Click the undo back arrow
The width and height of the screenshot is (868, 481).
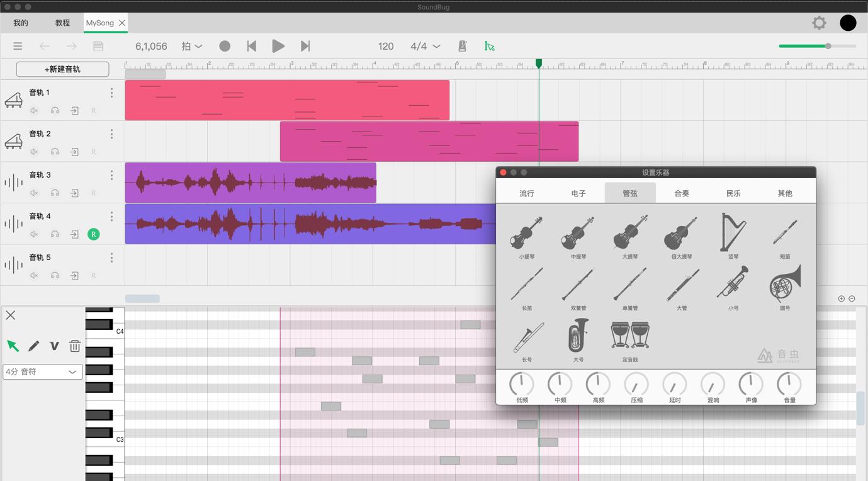click(44, 46)
